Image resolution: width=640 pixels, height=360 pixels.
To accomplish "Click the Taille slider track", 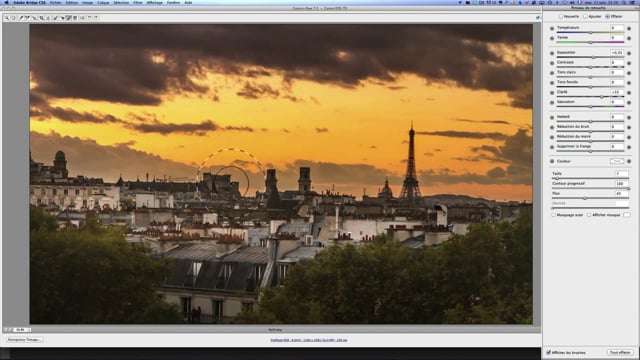I will [591, 178].
